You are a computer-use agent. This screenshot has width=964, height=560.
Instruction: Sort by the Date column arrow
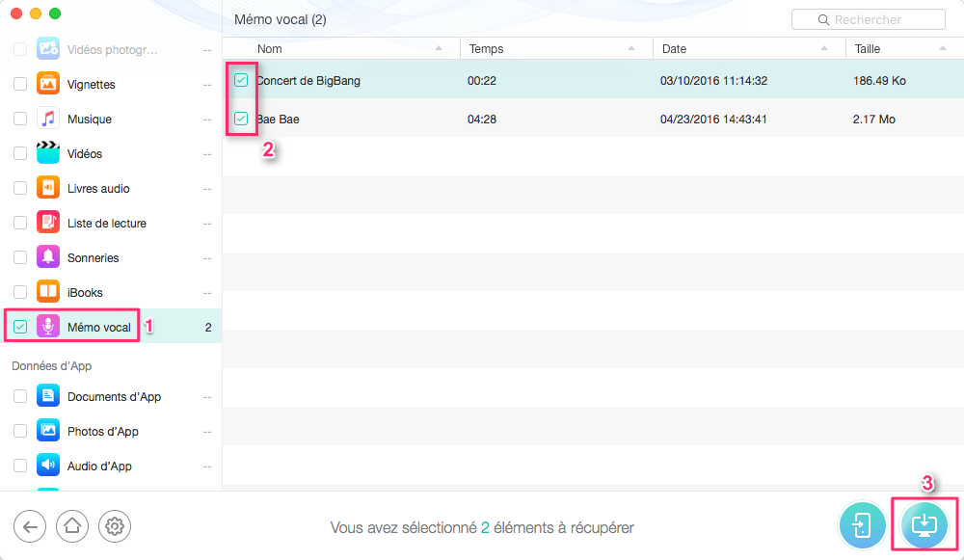pyautogui.click(x=824, y=48)
